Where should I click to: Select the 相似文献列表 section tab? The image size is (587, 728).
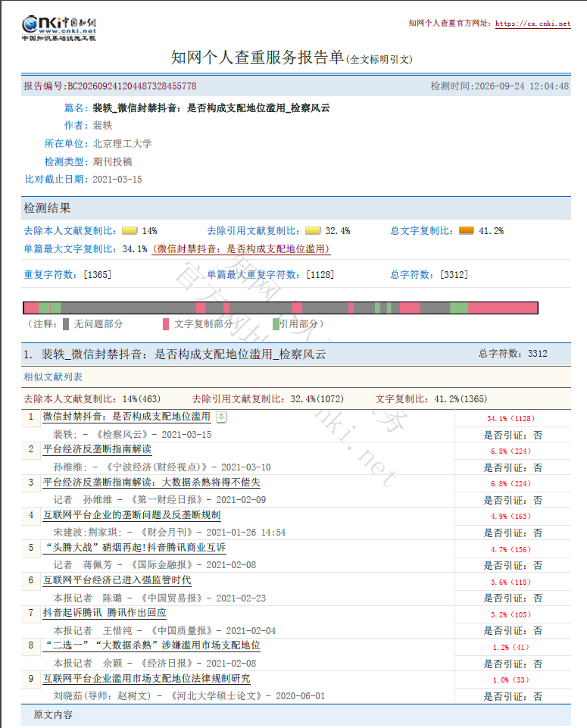(x=53, y=377)
